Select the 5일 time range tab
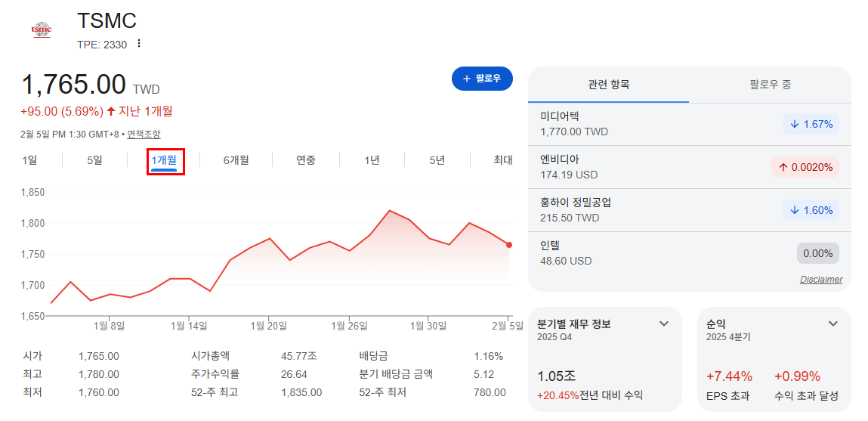Image resolution: width=868 pixels, height=421 pixels. click(x=94, y=160)
